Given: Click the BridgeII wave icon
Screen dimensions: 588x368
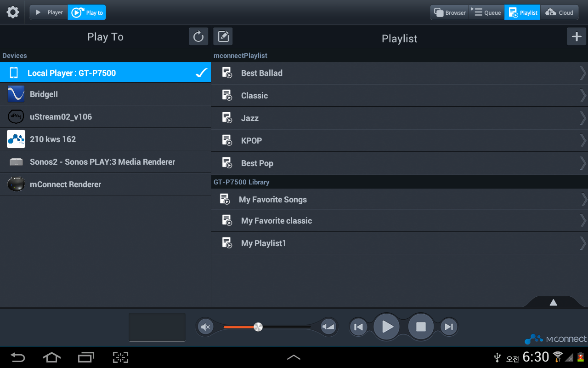Looking at the screenshot, I should point(16,94).
